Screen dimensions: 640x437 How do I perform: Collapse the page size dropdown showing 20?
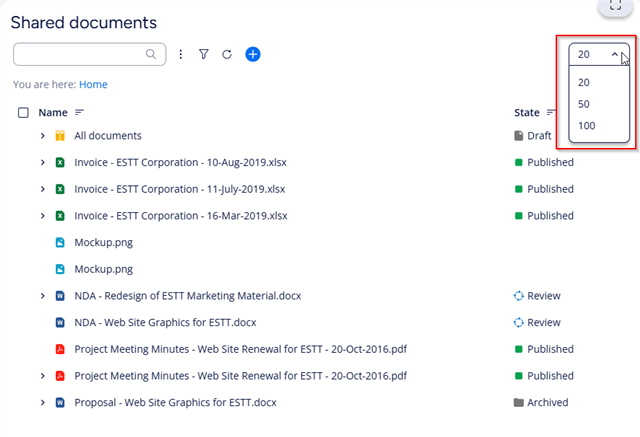(599, 54)
